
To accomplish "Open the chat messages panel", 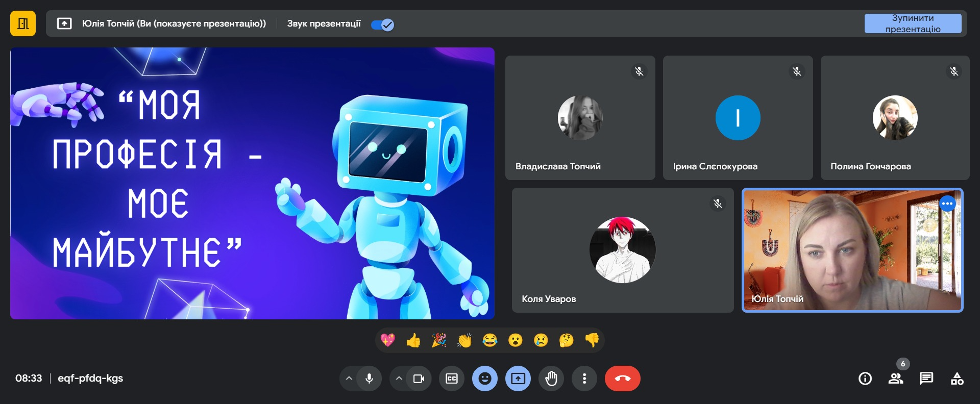I will point(926,378).
